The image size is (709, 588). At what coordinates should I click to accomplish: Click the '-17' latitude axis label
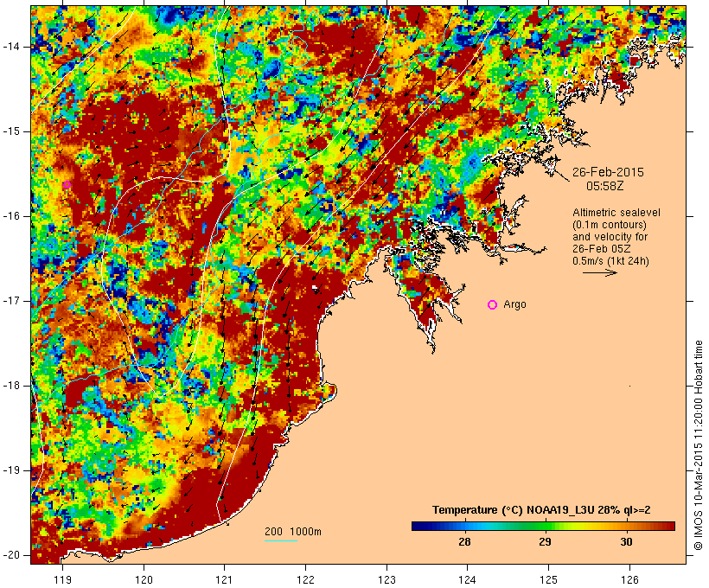[x=11, y=301]
